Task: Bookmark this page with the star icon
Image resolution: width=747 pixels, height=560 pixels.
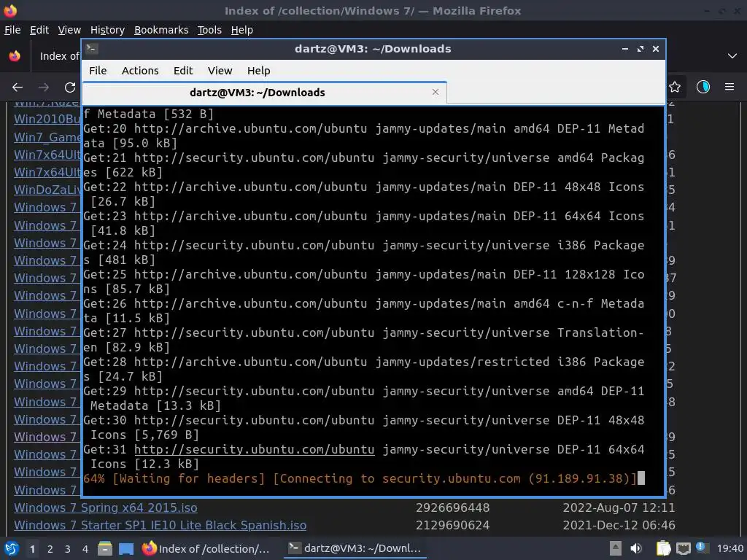Action: click(675, 87)
